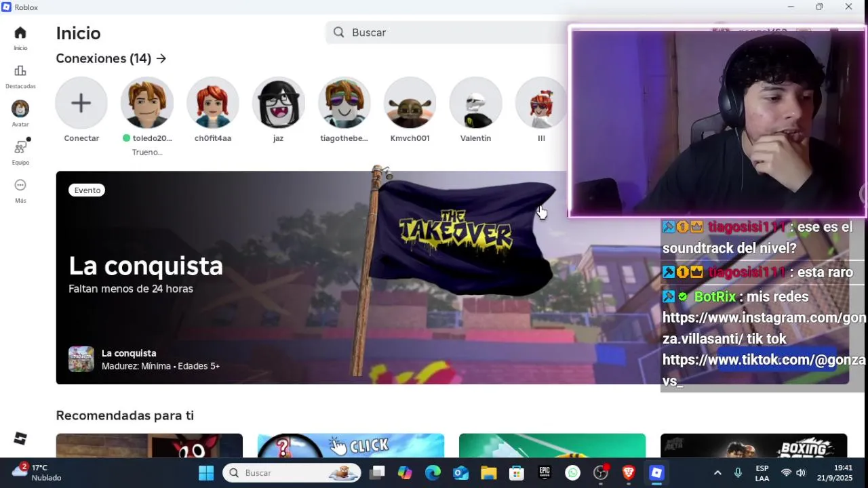Image resolution: width=868 pixels, height=488 pixels.
Task: Open the Boxing Beta recommended game
Action: coord(753,445)
